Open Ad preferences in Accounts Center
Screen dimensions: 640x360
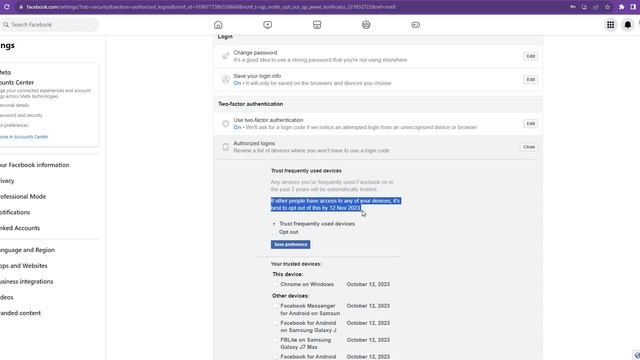pyautogui.click(x=14, y=125)
